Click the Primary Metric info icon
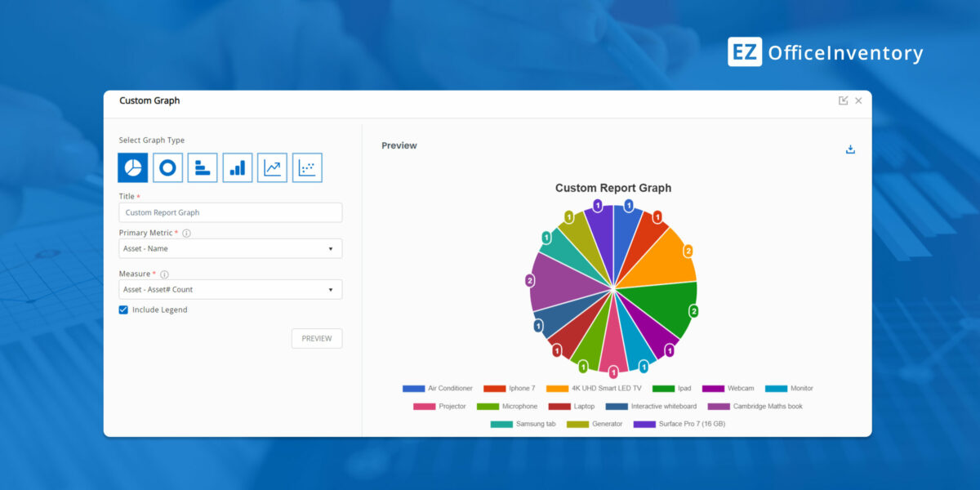The height and width of the screenshot is (490, 980). click(x=186, y=234)
